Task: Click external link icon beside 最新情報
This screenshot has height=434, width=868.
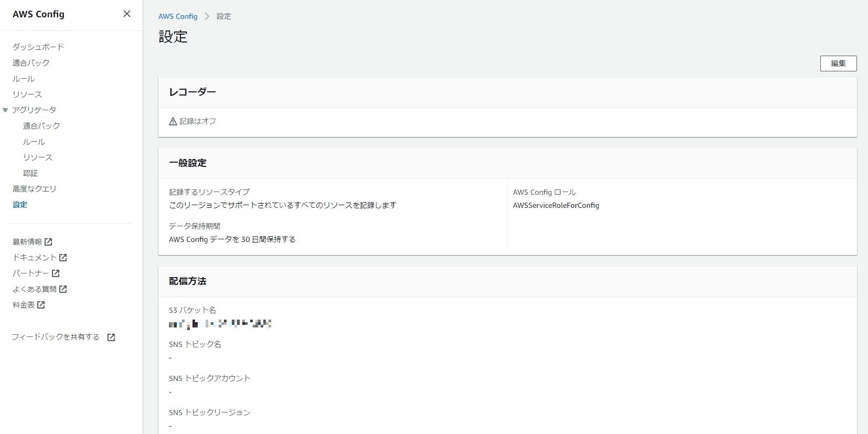Action: click(x=48, y=242)
